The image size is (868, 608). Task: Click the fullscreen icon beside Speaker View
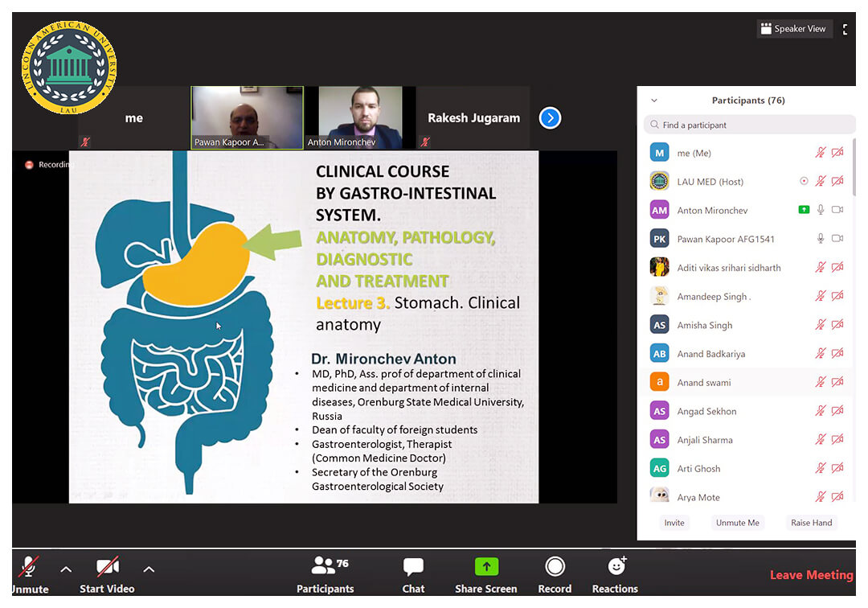[x=845, y=29]
